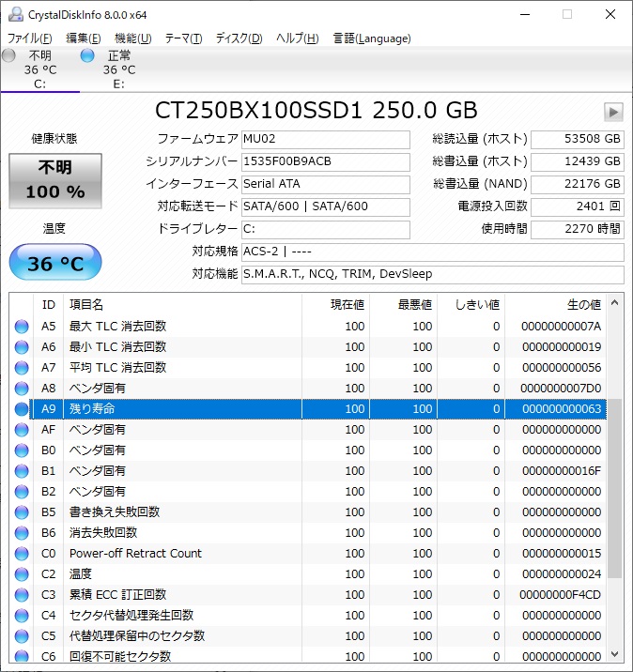
Task: Select the Power-off Retract Count row name
Action: (x=135, y=554)
